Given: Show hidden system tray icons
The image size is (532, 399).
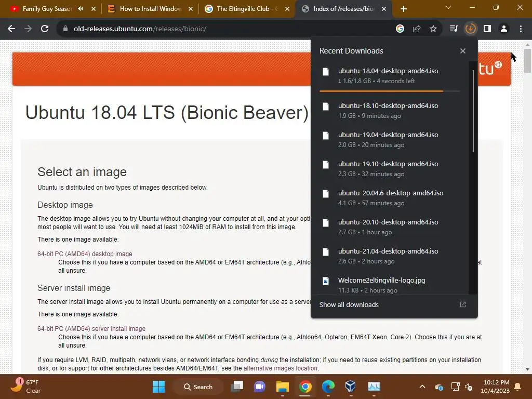Looking at the screenshot, I should pyautogui.click(x=422, y=387).
